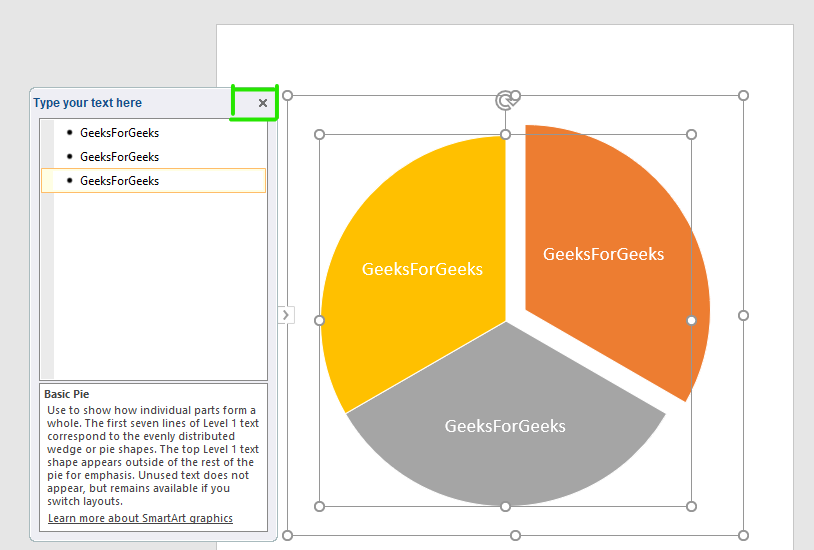Grab the outer SmartArt frame's bottom-left corner handle
This screenshot has width=814, height=550.
pyautogui.click(x=288, y=535)
